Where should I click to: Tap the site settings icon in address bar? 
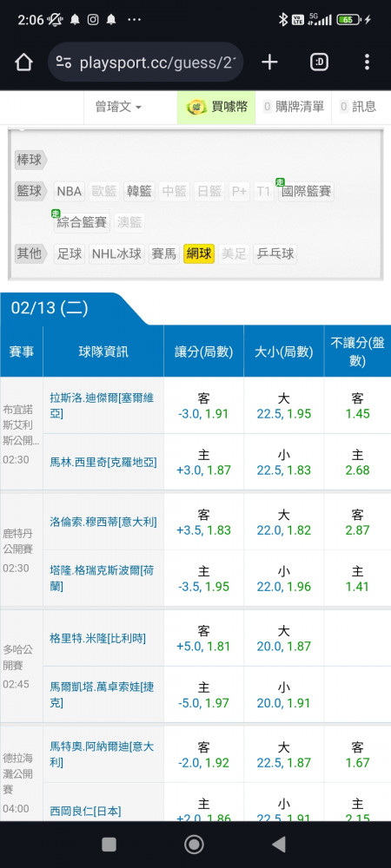pyautogui.click(x=63, y=62)
